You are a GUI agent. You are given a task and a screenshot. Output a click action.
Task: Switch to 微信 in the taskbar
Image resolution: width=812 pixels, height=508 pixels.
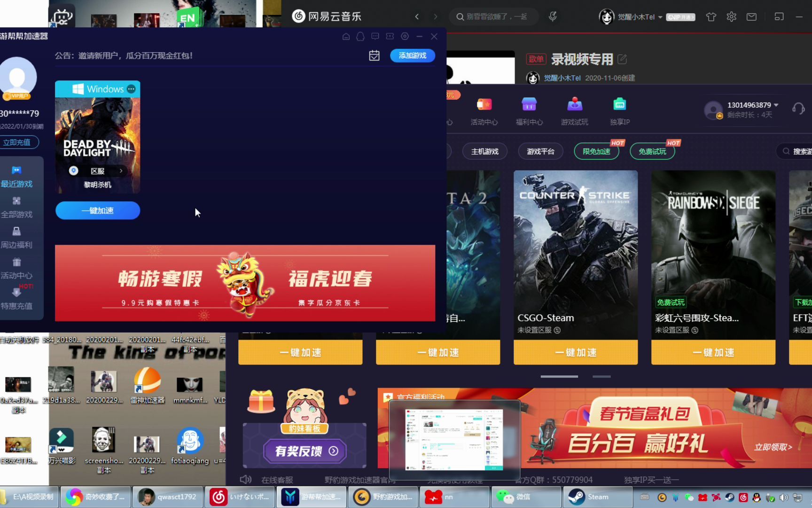coord(526,497)
